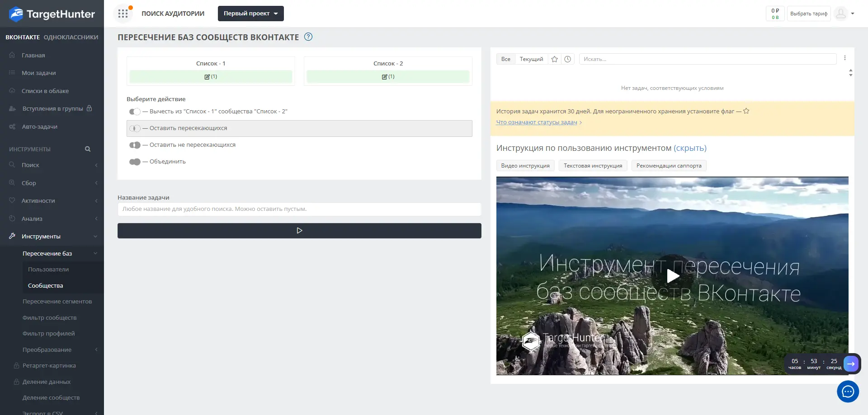
Task: Filter tasks by clock history icon
Action: [x=568, y=59]
